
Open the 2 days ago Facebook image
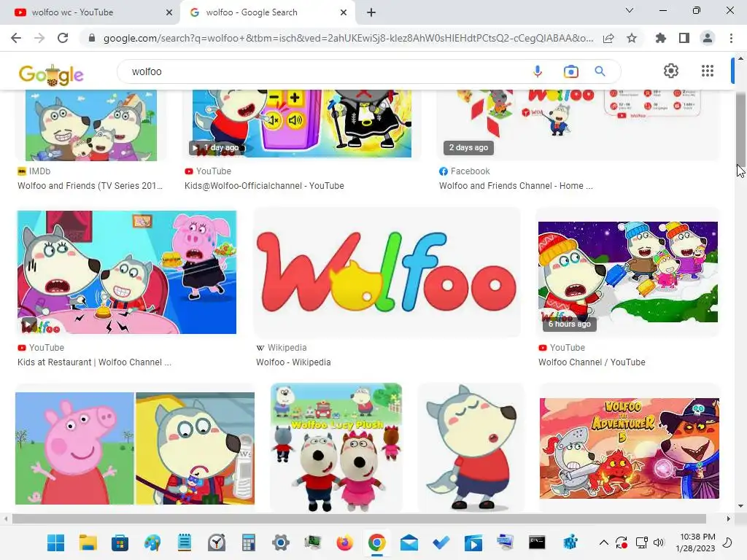click(x=578, y=125)
